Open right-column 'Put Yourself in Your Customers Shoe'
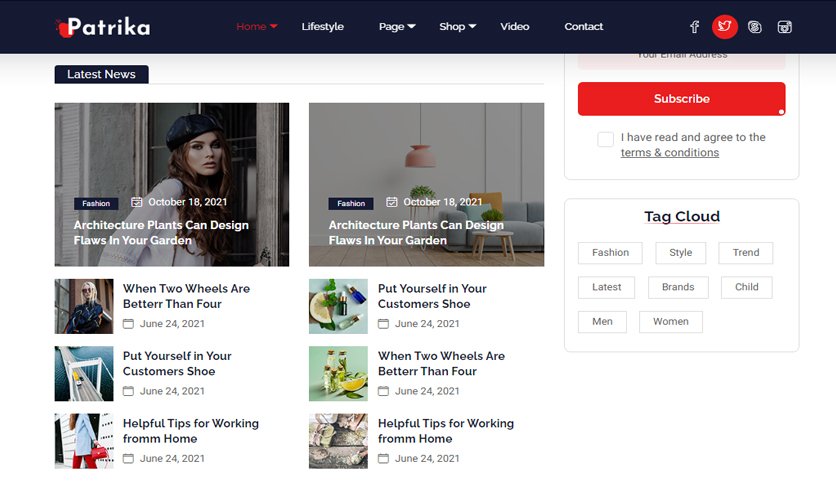Screen dimensions: 836x484 tap(432, 296)
